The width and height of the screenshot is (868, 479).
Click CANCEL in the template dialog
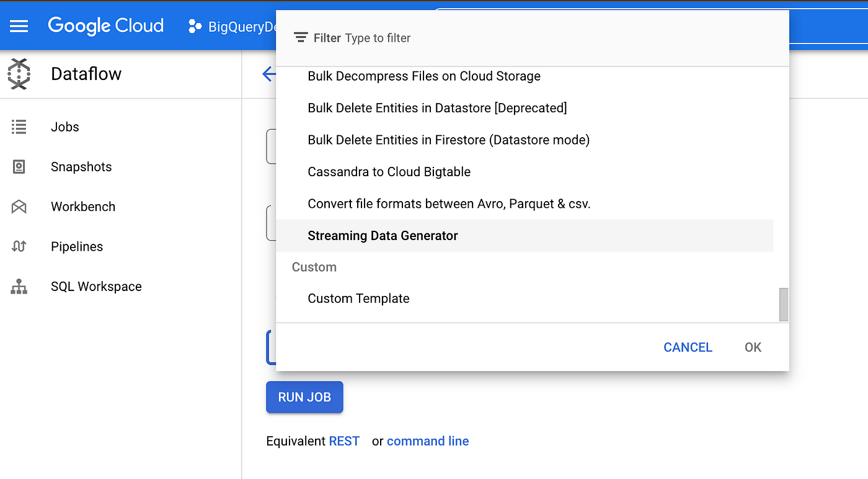tap(688, 347)
